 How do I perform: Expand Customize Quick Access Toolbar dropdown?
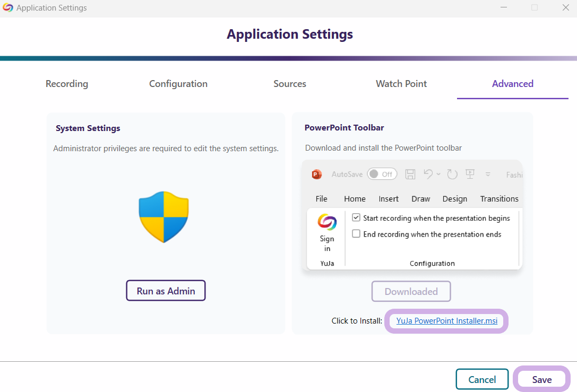[488, 174]
